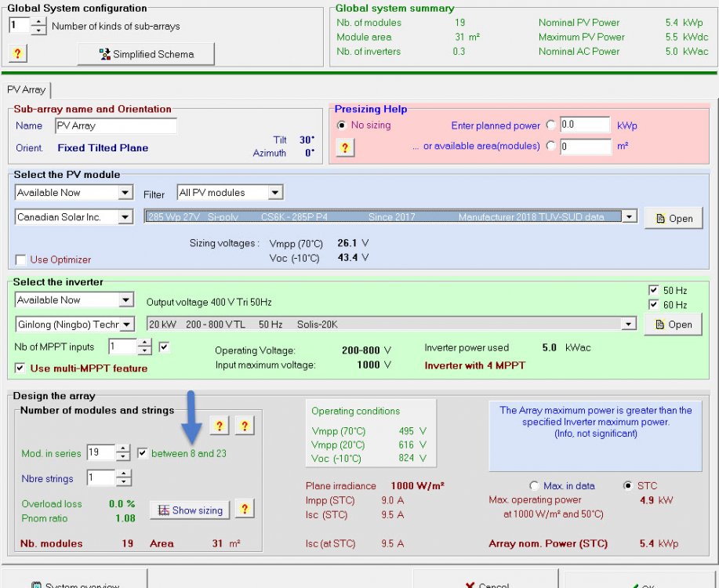Click help icon beside Show sizing button
Image resolution: width=719 pixels, height=588 pixels.
(x=245, y=510)
